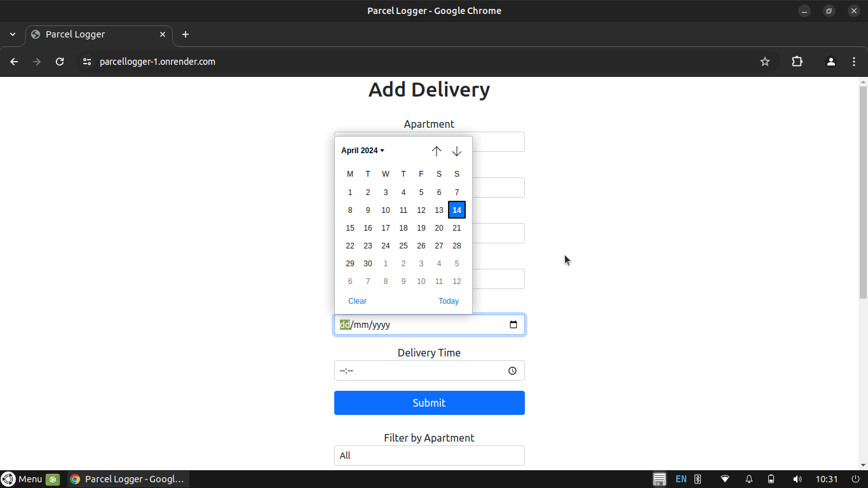Viewport: 868px width, 488px height.
Task: Open the Chrome extensions puzzle icon
Action: [x=797, y=62]
